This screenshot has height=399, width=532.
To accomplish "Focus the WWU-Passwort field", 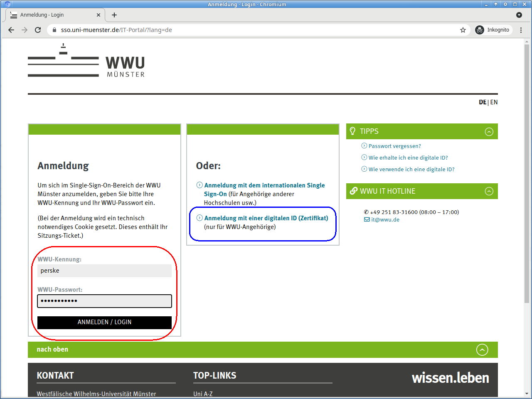I will 104,301.
